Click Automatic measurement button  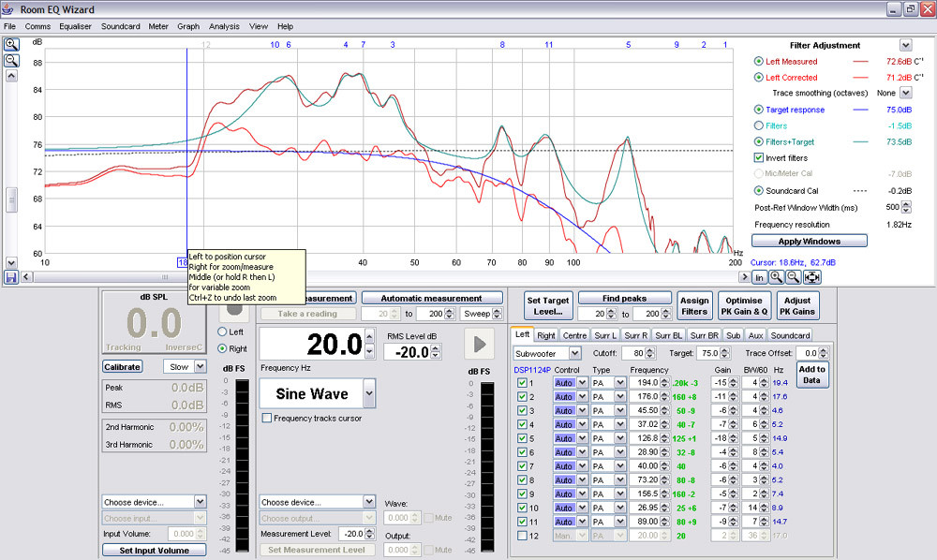pyautogui.click(x=431, y=298)
